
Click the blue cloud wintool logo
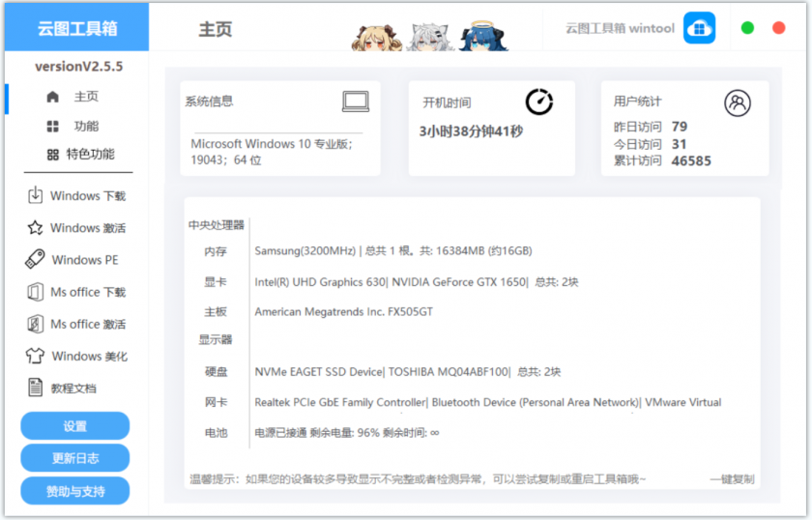point(699,28)
